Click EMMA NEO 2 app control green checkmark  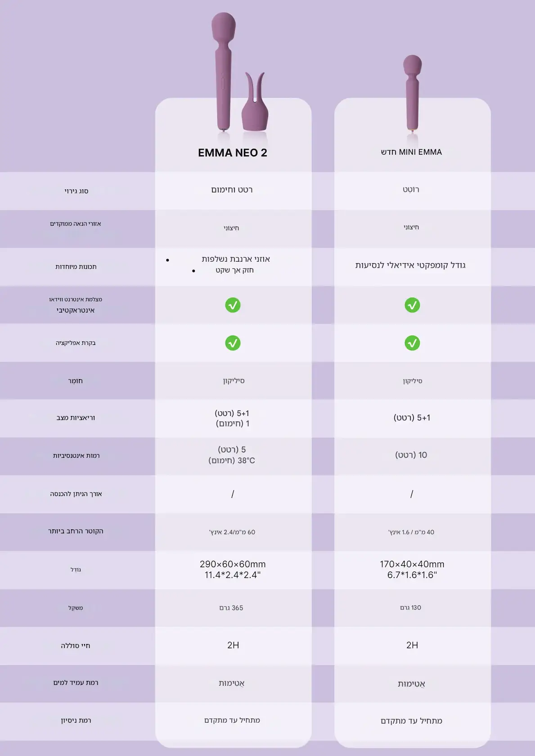click(x=233, y=343)
